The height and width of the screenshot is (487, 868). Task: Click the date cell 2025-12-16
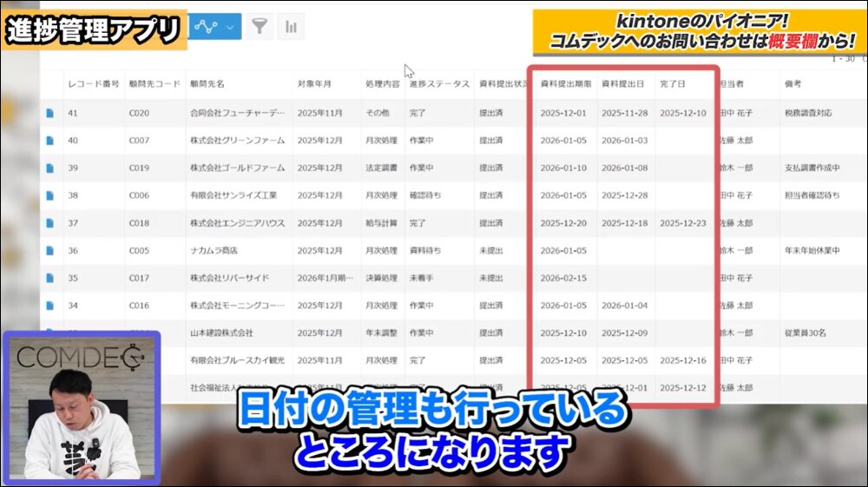click(x=683, y=360)
